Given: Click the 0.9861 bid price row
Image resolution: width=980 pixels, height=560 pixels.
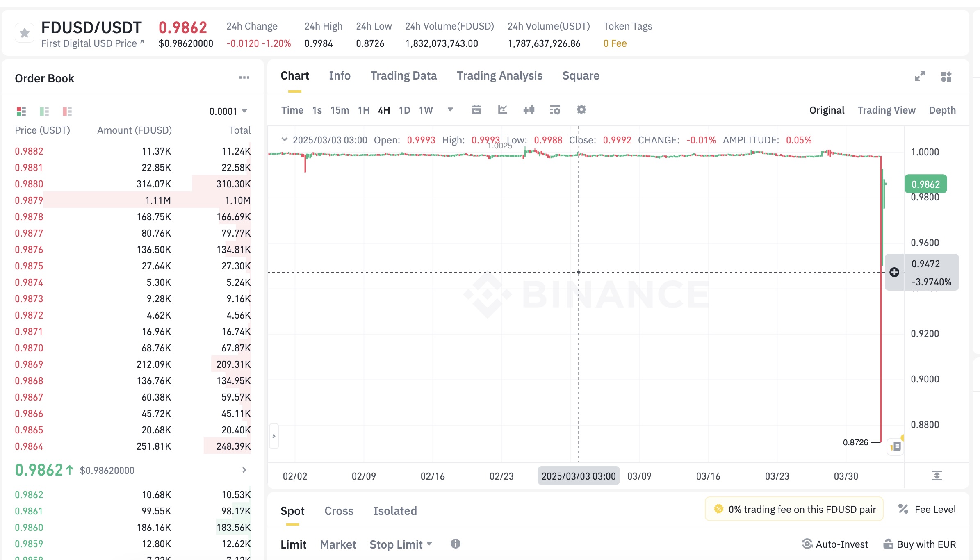Looking at the screenshot, I should click(x=133, y=511).
